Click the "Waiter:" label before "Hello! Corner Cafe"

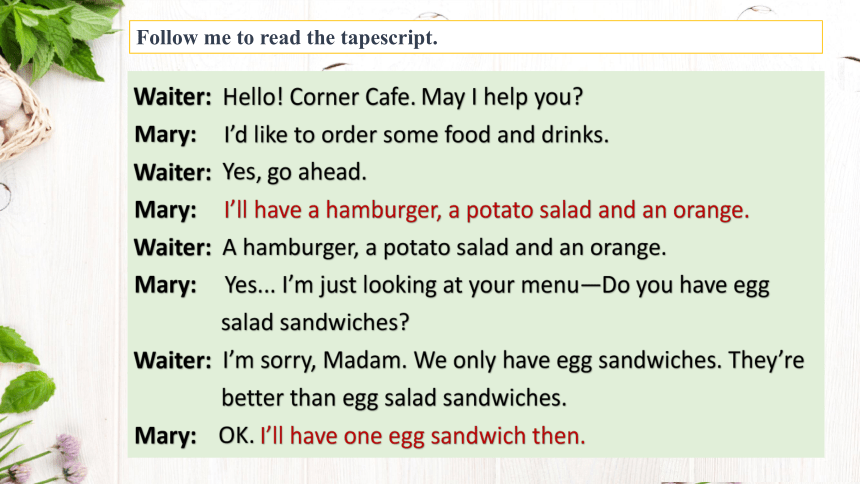173,98
